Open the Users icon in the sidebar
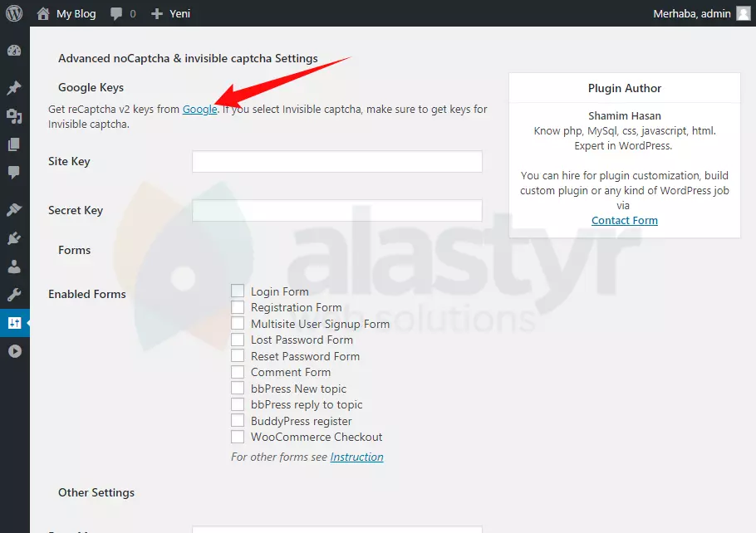The width and height of the screenshot is (756, 533). pos(14,266)
